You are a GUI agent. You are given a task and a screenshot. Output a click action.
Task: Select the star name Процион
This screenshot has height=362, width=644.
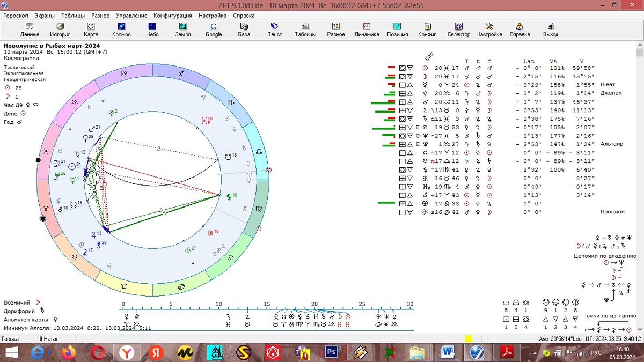(612, 212)
